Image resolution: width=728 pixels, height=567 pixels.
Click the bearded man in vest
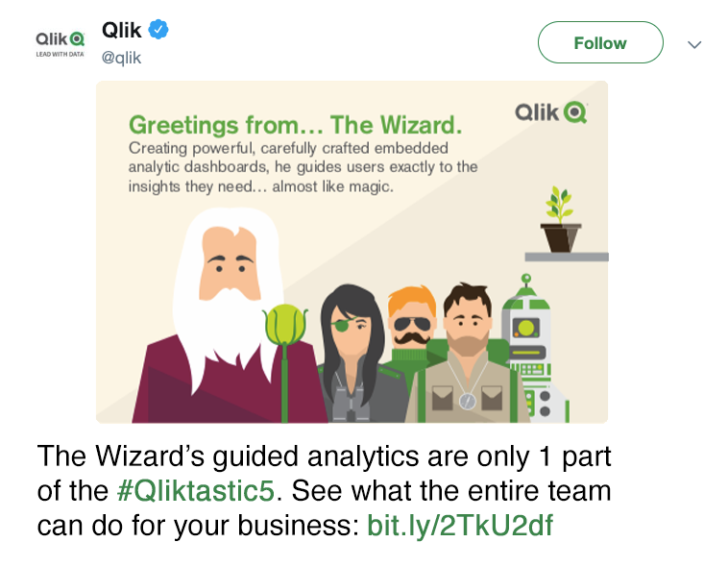click(x=468, y=354)
